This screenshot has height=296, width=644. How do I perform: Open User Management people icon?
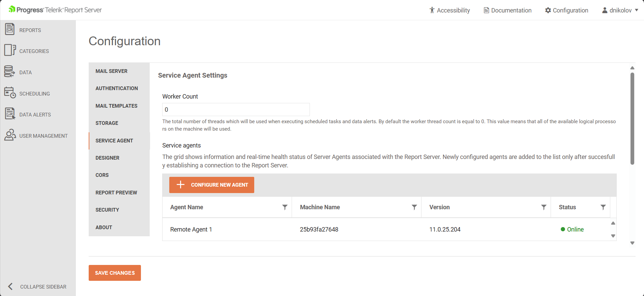10,135
